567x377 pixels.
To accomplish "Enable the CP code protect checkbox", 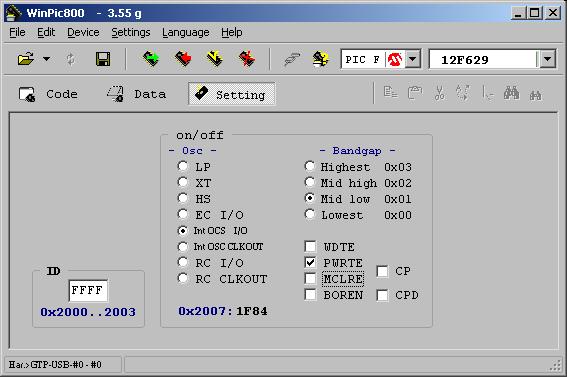I will 382,271.
